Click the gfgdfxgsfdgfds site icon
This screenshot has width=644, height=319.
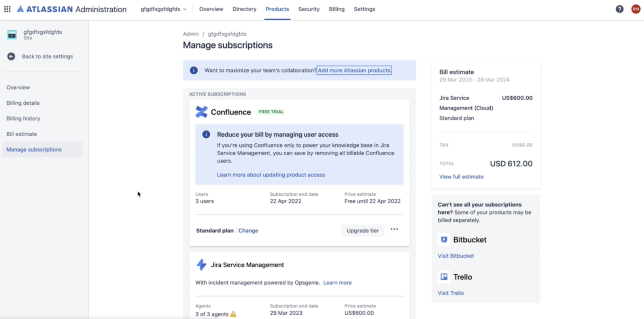click(x=12, y=34)
